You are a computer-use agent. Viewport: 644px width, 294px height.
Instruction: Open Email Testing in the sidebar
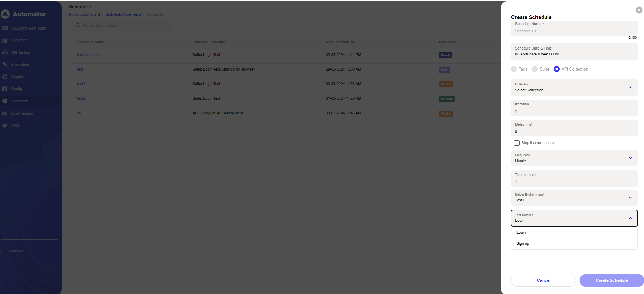click(x=22, y=113)
